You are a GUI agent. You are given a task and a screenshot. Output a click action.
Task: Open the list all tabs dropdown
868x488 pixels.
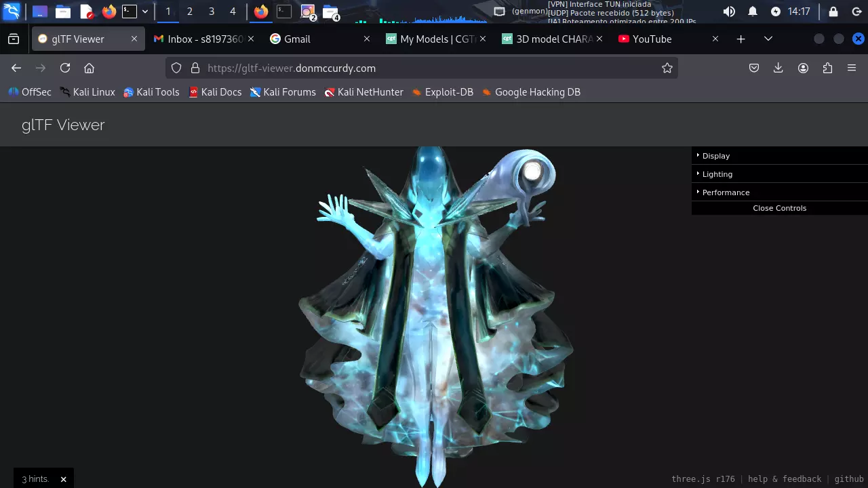click(768, 39)
